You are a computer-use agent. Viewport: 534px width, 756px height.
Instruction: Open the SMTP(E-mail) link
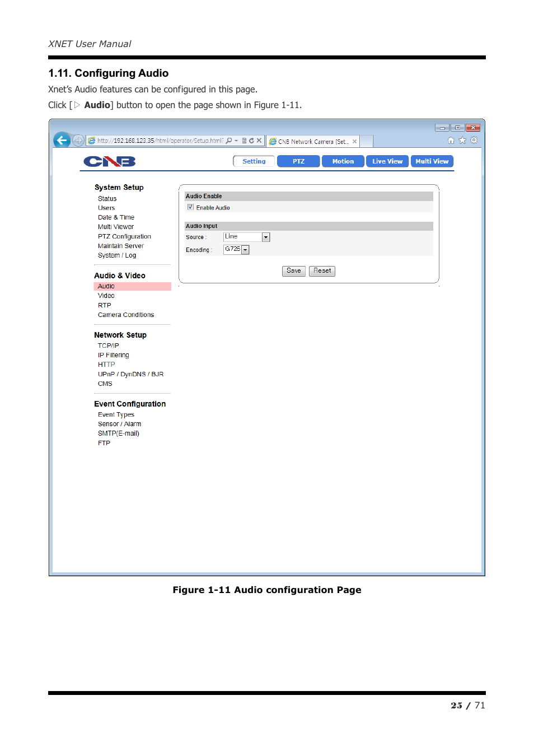[119, 433]
